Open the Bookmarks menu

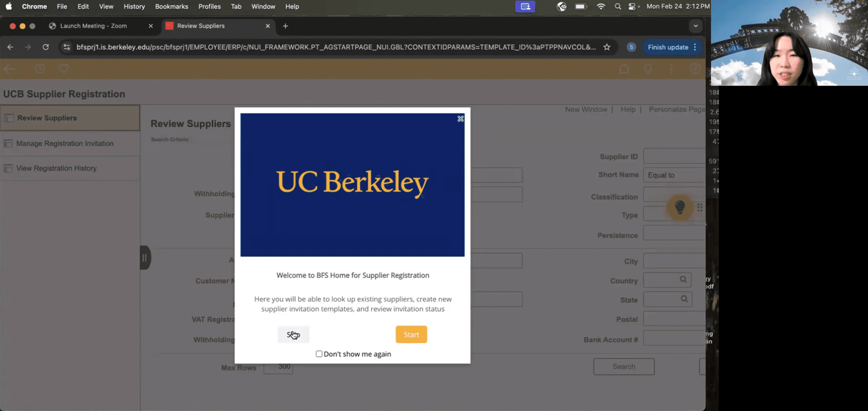tap(171, 7)
